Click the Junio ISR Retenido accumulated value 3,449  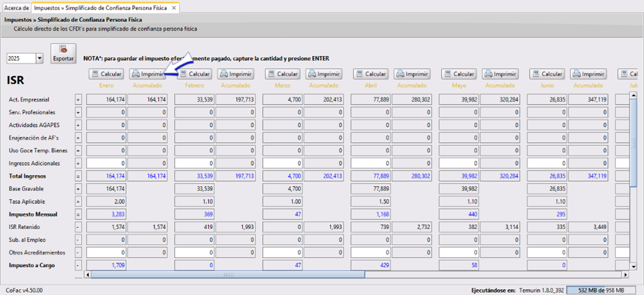coord(588,227)
